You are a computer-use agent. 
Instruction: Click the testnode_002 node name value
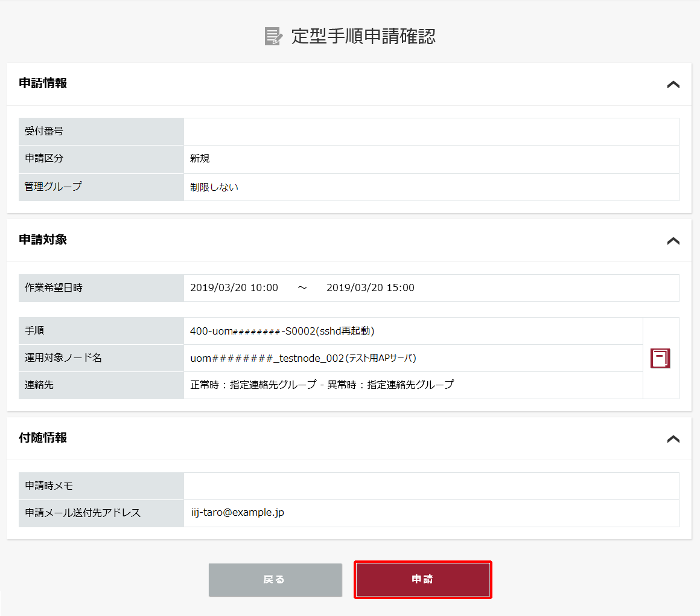pos(303,358)
